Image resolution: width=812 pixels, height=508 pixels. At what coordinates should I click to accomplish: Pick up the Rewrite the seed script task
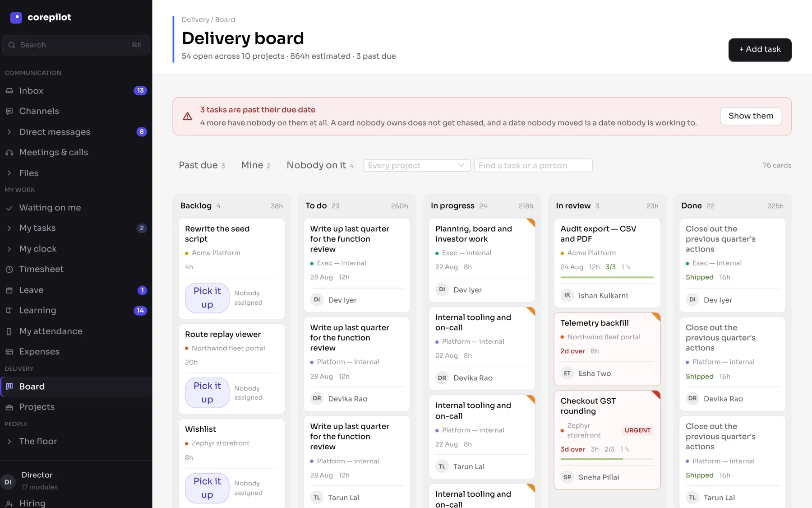(207, 298)
